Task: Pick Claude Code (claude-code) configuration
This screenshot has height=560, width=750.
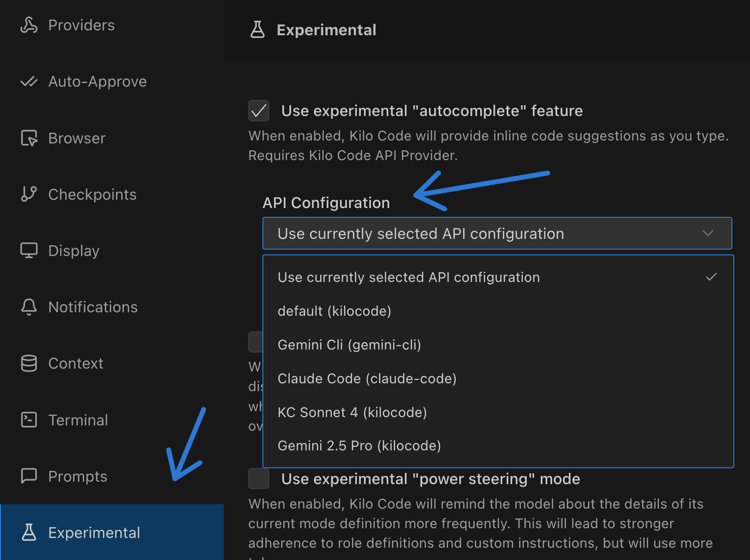Action: pos(498,378)
